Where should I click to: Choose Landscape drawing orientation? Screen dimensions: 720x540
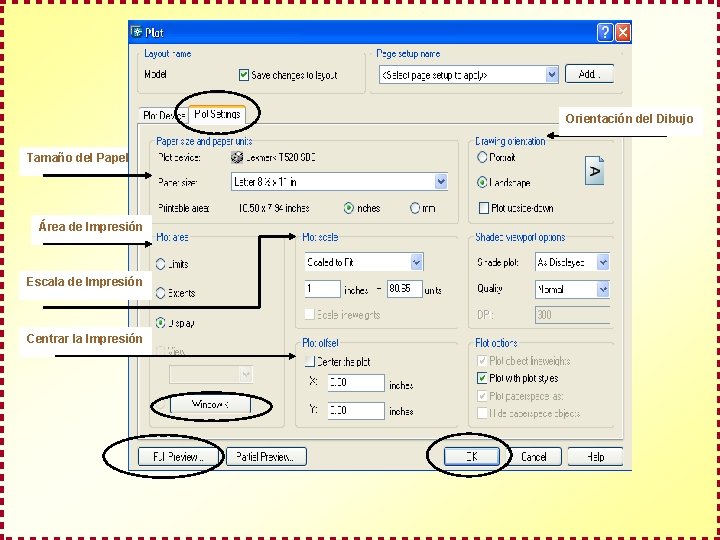pos(482,183)
